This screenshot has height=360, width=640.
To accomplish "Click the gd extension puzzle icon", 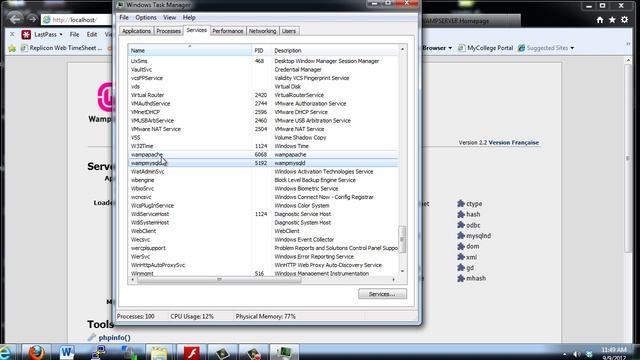I will point(461,268).
